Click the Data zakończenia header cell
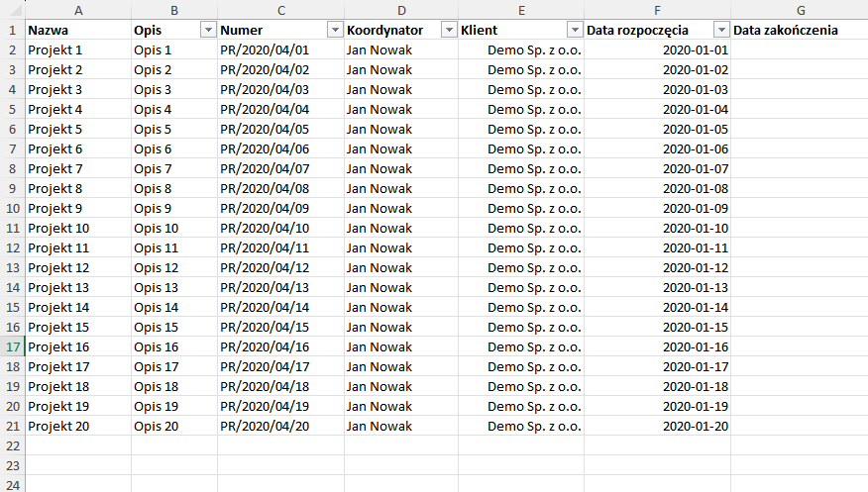 [x=800, y=31]
